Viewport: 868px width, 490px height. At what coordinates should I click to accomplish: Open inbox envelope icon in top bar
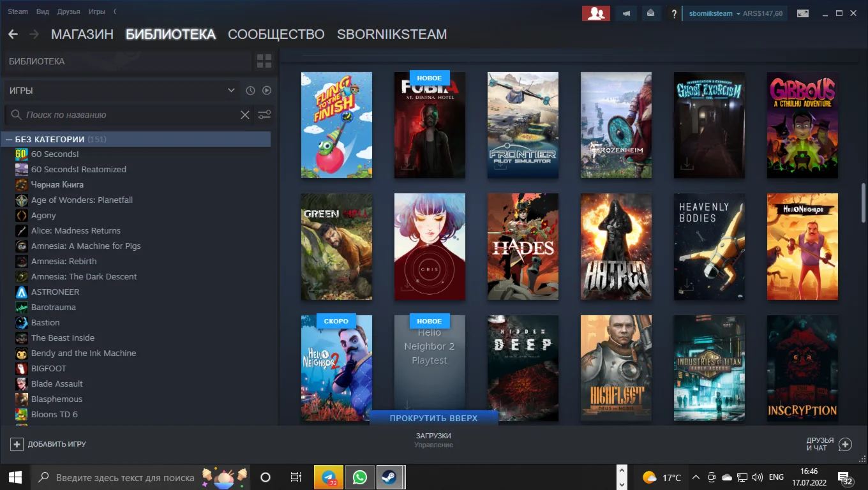[650, 13]
